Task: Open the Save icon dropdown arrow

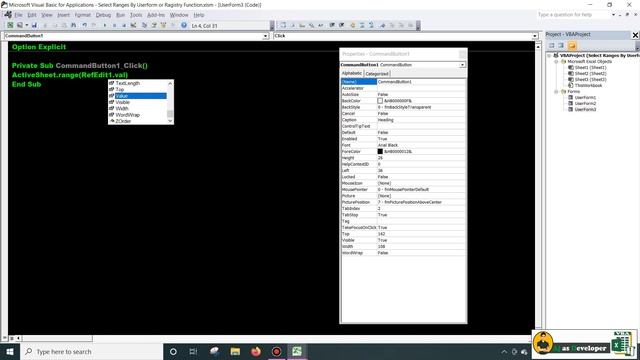Action: [27, 25]
